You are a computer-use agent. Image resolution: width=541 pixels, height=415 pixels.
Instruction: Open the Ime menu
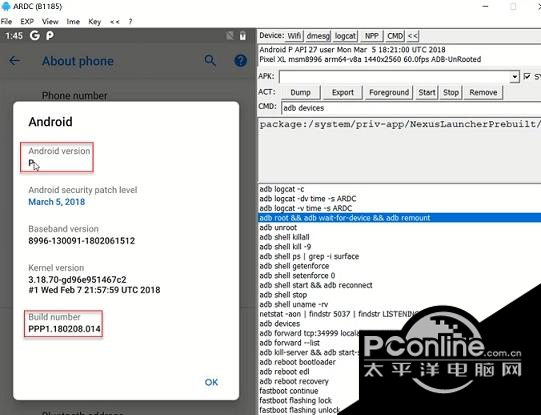pos(73,21)
